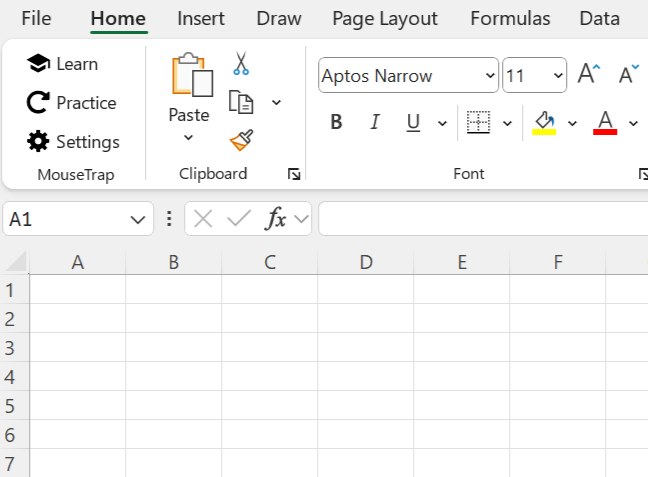Image resolution: width=648 pixels, height=477 pixels.
Task: Confirm entry with checkmark icon
Action: pos(239,218)
